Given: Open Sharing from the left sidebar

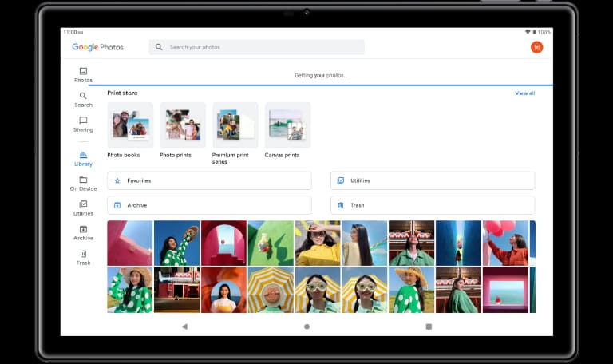Looking at the screenshot, I should tap(83, 124).
